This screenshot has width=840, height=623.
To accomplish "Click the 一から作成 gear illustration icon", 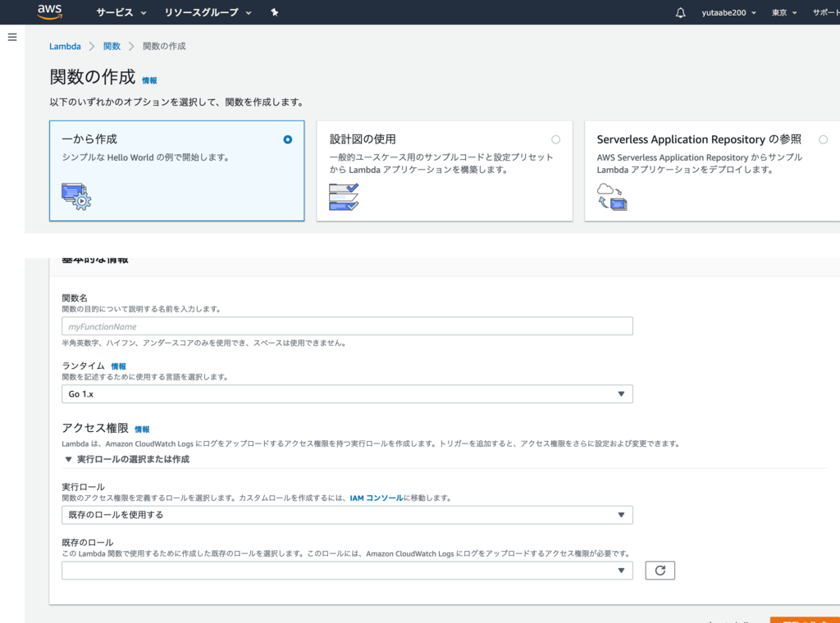I will pyautogui.click(x=76, y=196).
